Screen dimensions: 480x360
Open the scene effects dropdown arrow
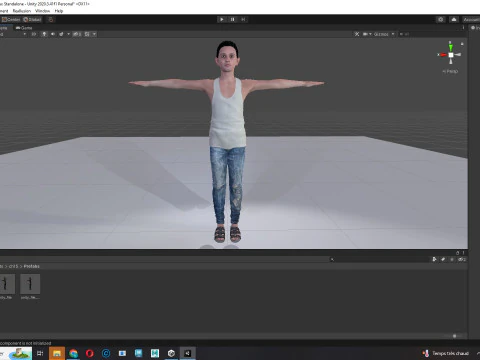69,34
